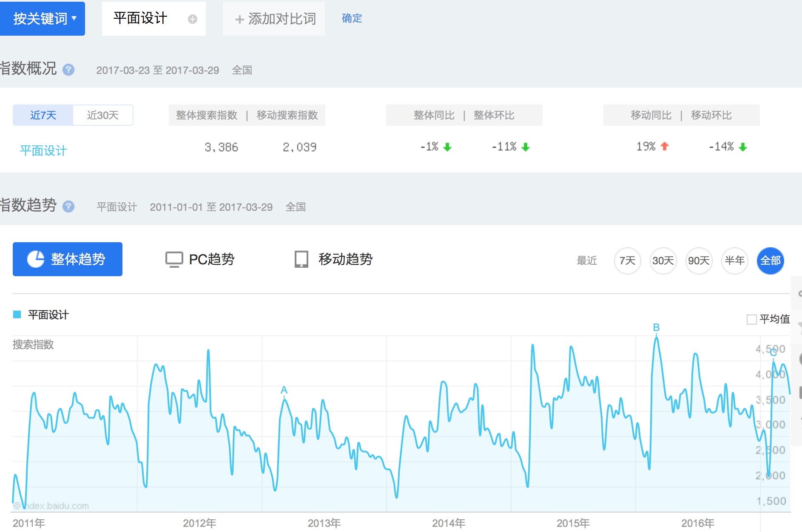
Task: Click the green down arrow beside -14%
Action: coord(743,147)
